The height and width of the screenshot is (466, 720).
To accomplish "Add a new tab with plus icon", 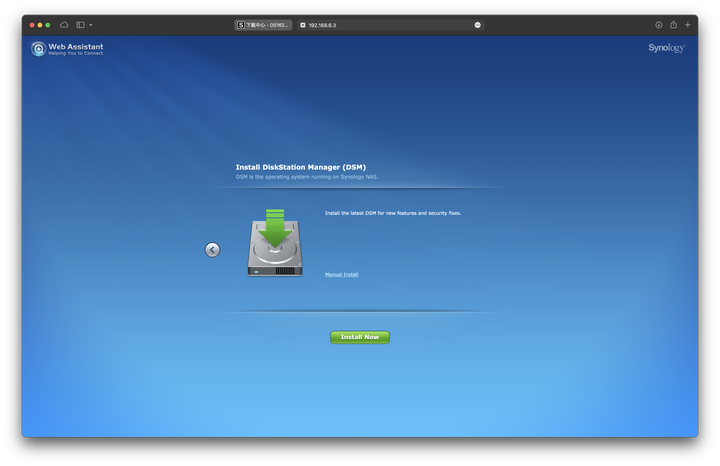I will pos(687,25).
